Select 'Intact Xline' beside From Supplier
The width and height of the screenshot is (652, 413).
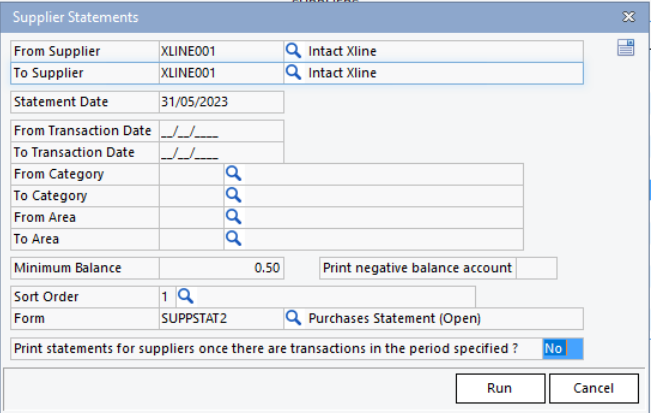pos(342,51)
